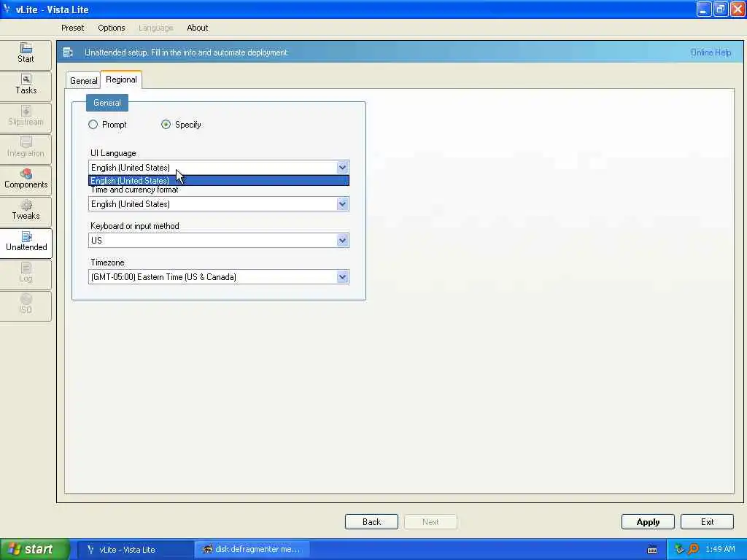
Task: Open the Options menu
Action: (x=112, y=28)
